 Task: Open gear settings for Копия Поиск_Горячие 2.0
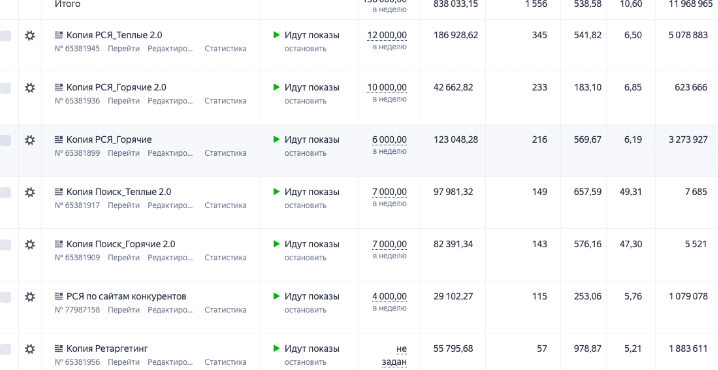click(x=30, y=244)
